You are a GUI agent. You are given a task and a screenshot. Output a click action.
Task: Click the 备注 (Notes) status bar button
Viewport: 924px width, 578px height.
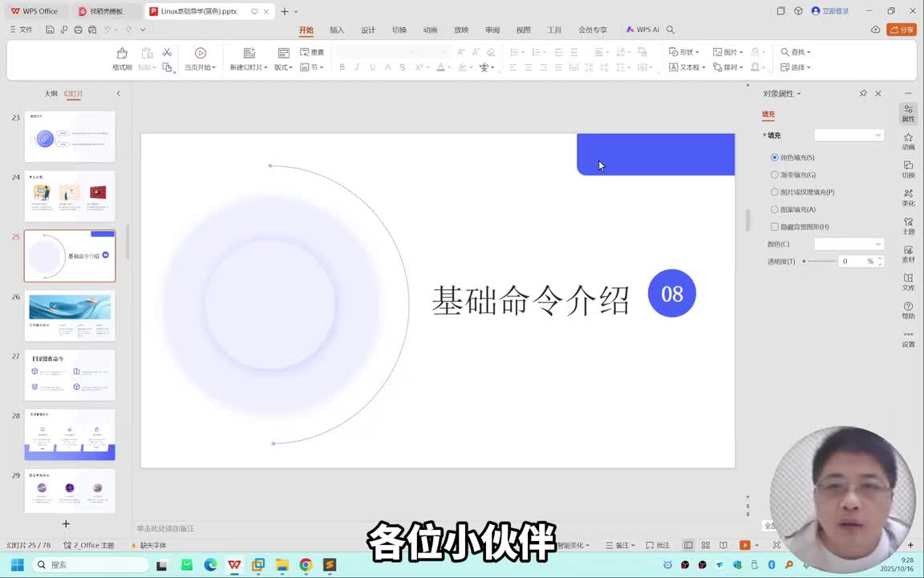tap(621, 545)
